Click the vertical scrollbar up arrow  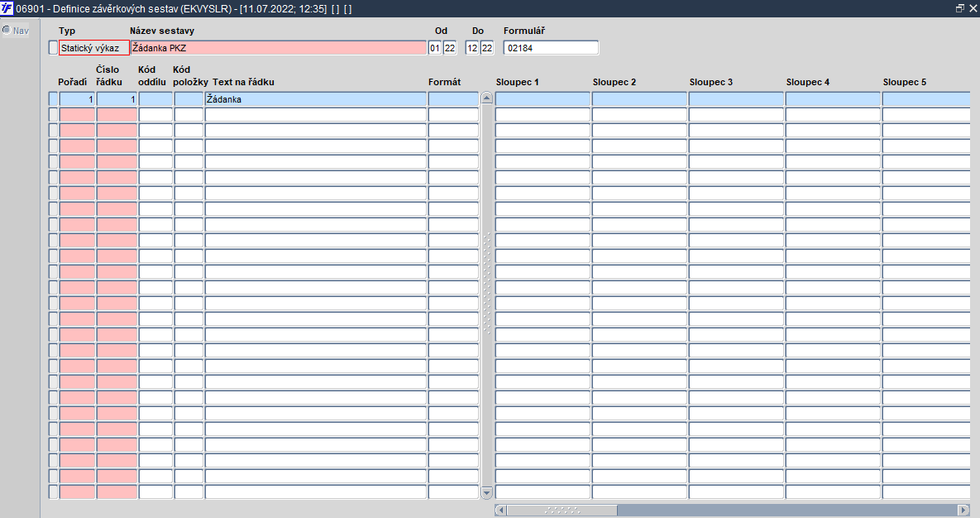(x=487, y=98)
